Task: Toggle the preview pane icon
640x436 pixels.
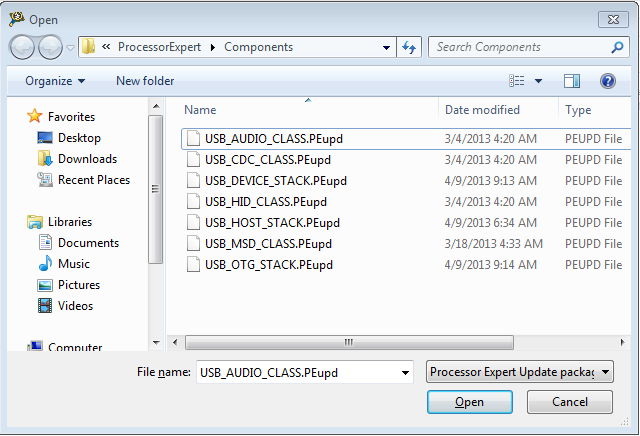Action: click(x=572, y=81)
